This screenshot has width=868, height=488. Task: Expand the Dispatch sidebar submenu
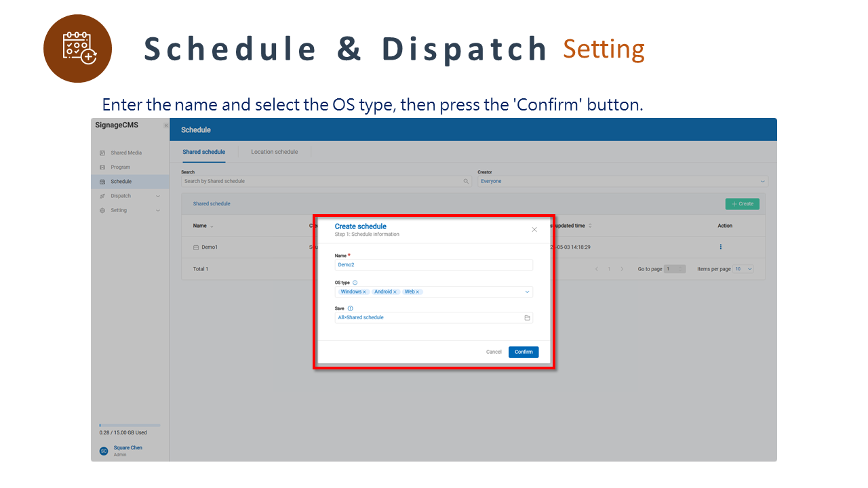point(158,196)
